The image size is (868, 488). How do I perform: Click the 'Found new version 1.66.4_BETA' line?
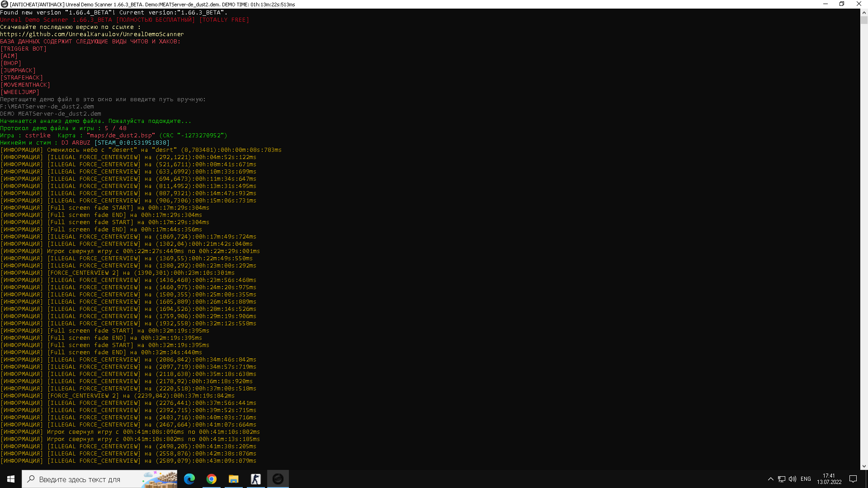coord(114,13)
